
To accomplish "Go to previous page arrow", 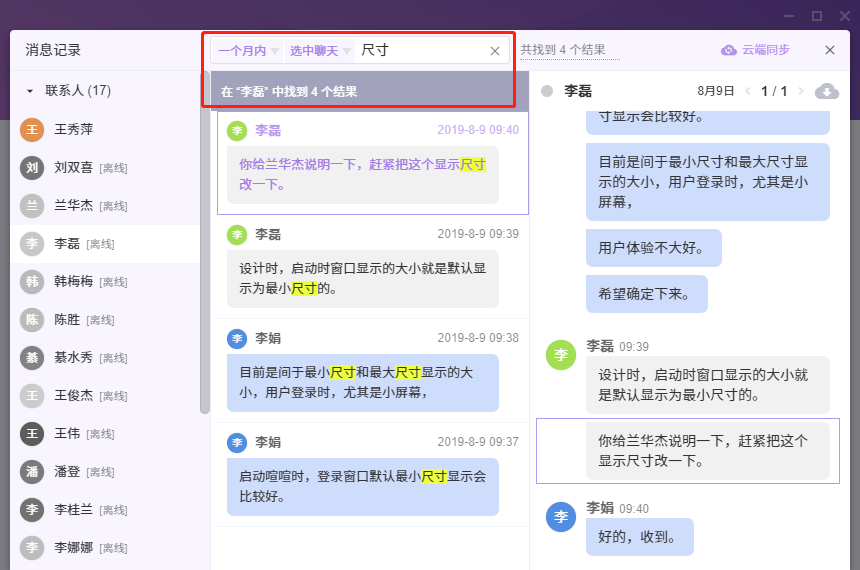I will 747,92.
